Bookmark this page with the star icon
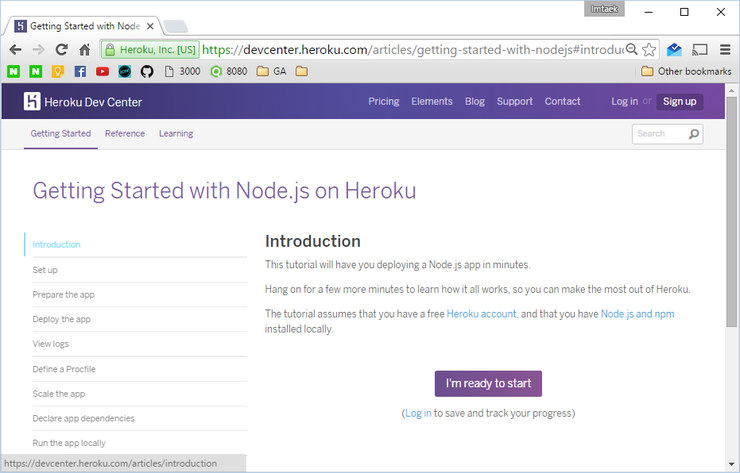 click(649, 50)
